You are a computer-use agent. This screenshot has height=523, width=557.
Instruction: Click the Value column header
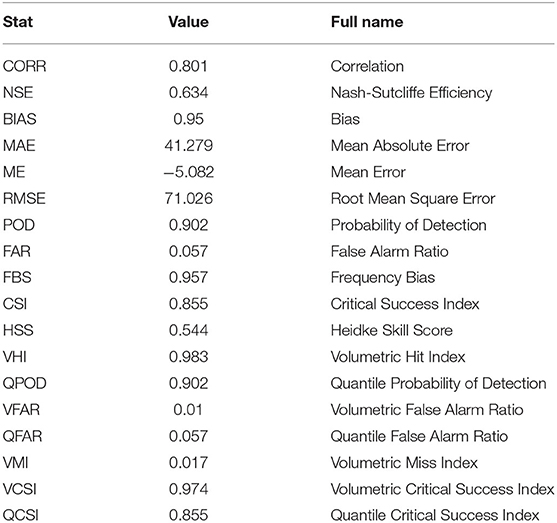[188, 22]
